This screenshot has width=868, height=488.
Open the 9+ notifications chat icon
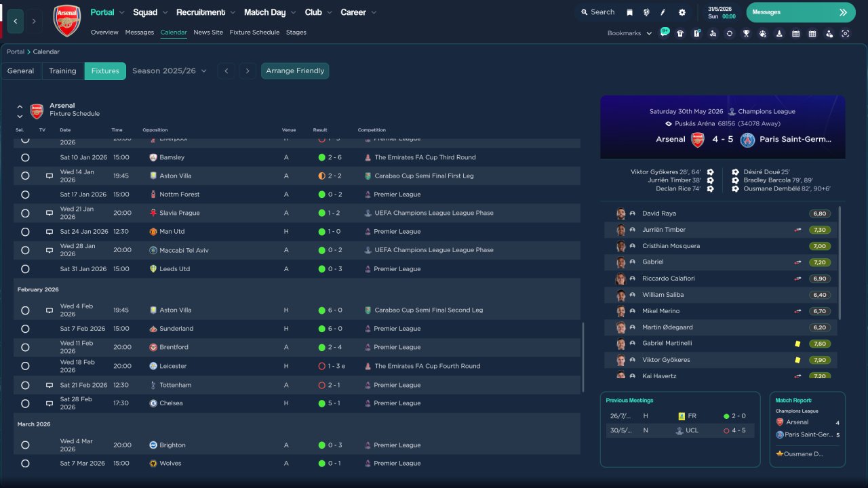pos(664,33)
